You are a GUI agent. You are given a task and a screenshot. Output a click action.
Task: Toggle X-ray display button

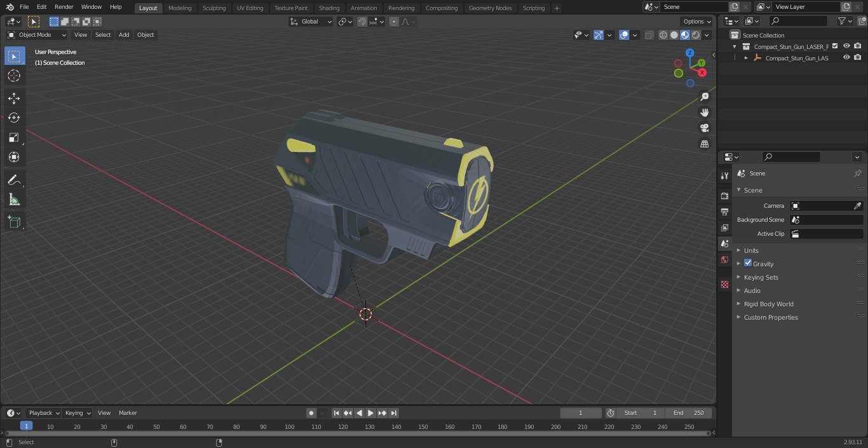[x=649, y=35]
